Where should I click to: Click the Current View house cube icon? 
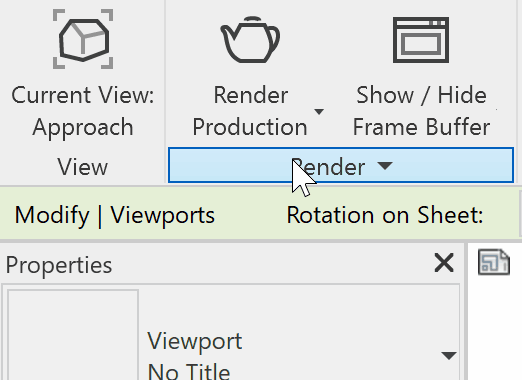click(83, 39)
